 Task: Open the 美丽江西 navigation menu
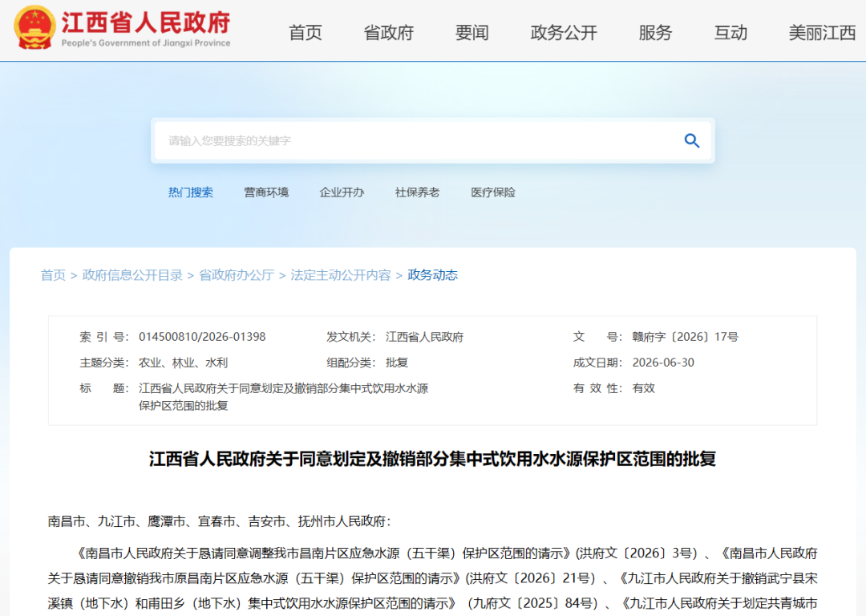pos(822,33)
